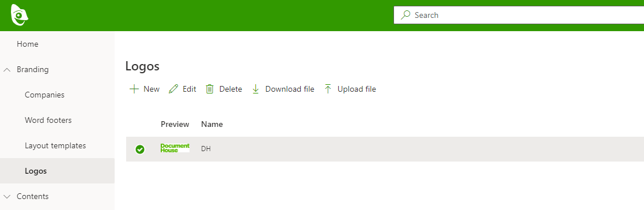The width and height of the screenshot is (644, 210).
Task: Expand the Contents section chevron
Action: pyautogui.click(x=7, y=196)
